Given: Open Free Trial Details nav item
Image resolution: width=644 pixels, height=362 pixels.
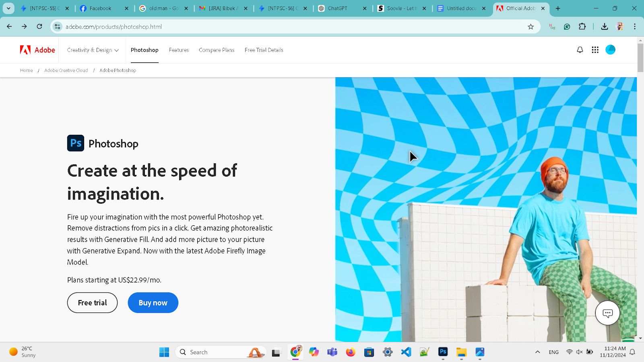Looking at the screenshot, I should (264, 50).
